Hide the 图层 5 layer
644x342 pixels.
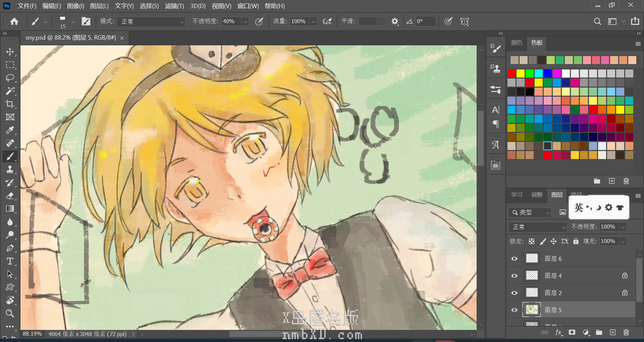point(514,310)
